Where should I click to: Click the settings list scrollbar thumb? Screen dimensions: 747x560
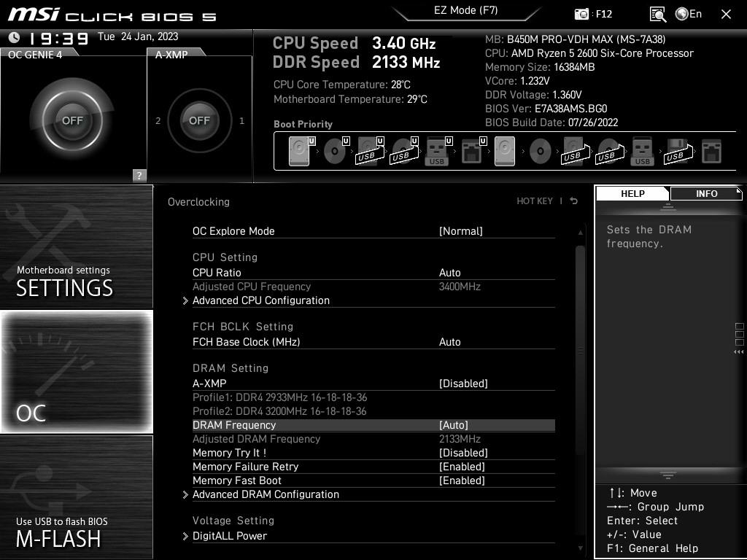pos(580,350)
